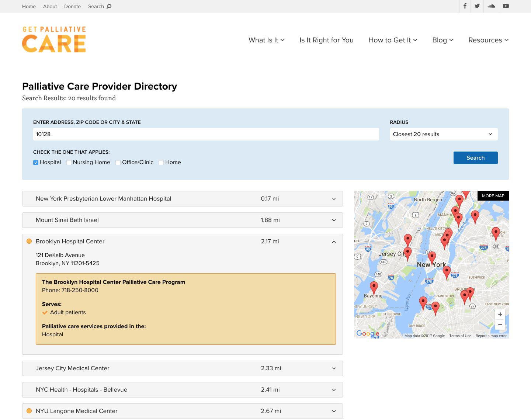Open the Radius dropdown
This screenshot has height=420, width=531.
point(444,134)
